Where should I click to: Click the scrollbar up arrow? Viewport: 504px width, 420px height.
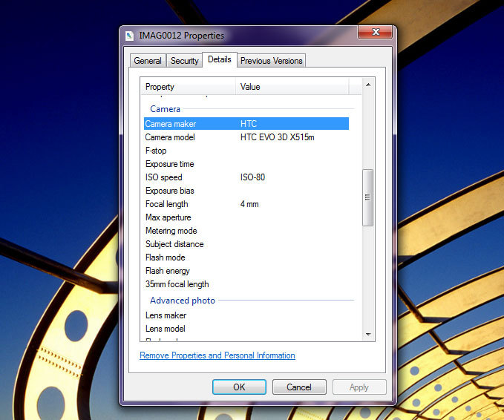click(x=368, y=85)
